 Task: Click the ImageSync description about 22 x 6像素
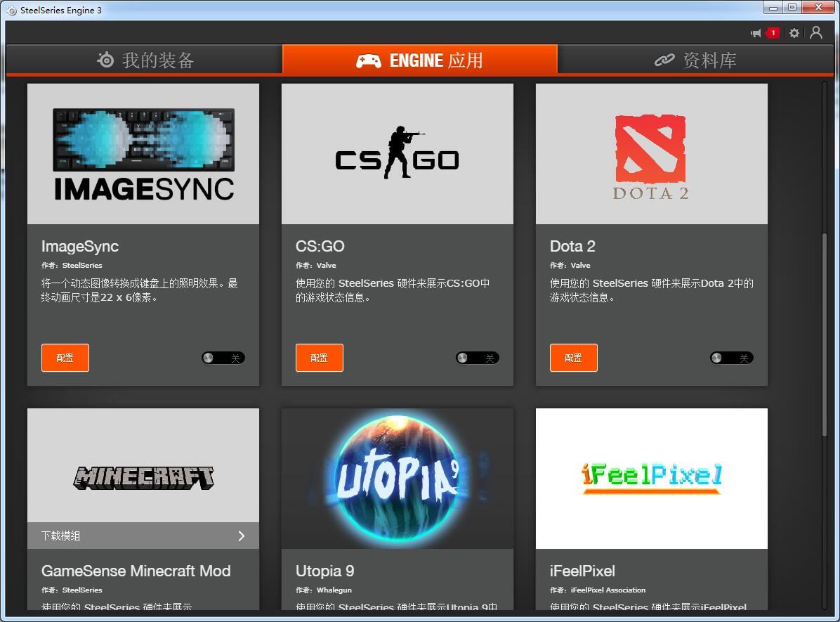pyautogui.click(x=140, y=290)
